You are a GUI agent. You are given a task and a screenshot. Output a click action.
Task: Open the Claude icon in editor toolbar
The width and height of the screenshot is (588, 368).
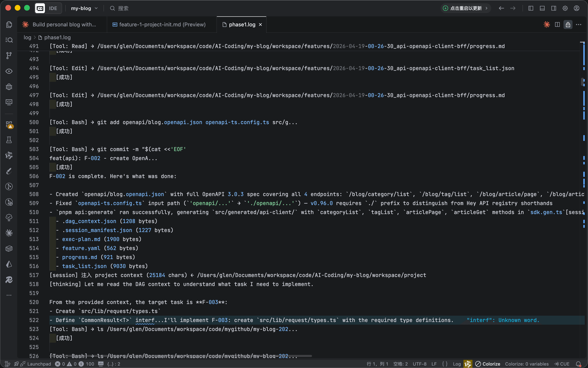coord(547,25)
